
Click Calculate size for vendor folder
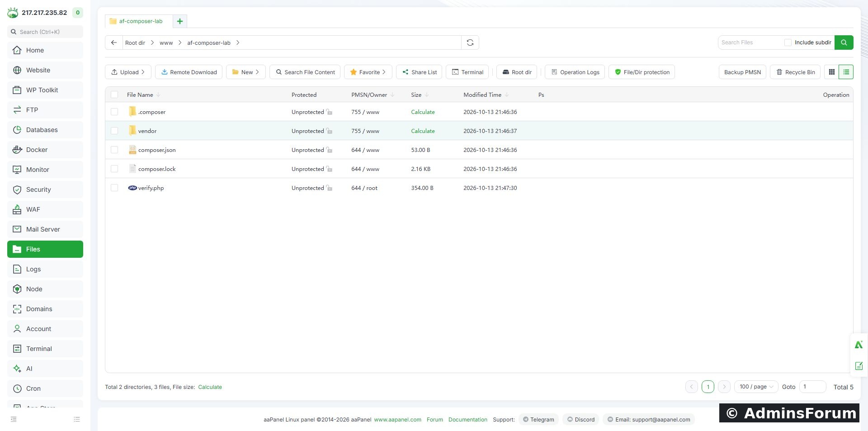click(x=423, y=131)
